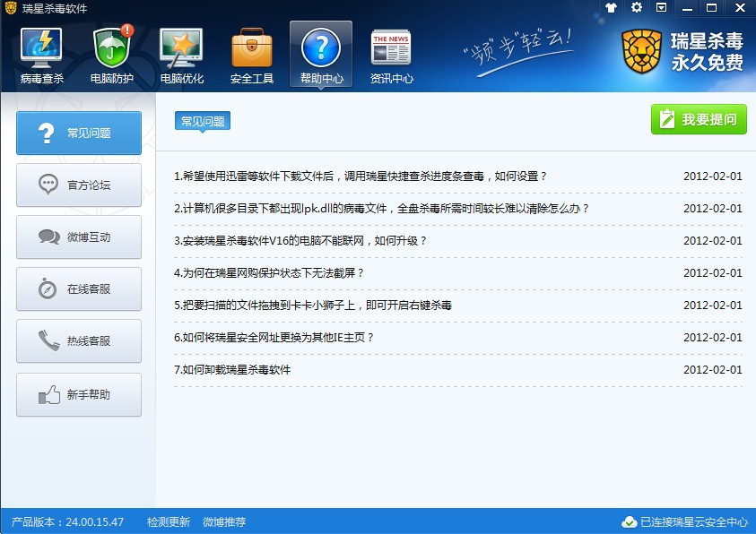Open the 电脑防护 shield icon
The image size is (756, 534).
click(111, 49)
